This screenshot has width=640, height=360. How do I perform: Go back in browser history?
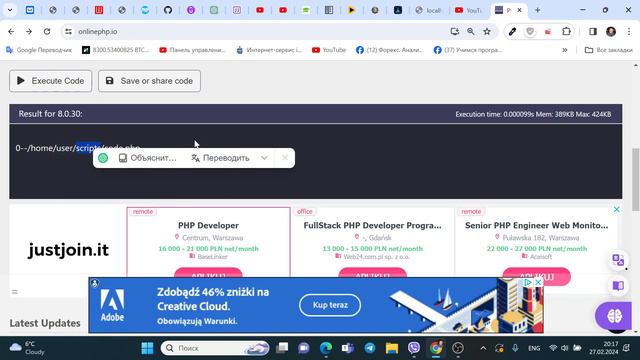(x=11, y=31)
